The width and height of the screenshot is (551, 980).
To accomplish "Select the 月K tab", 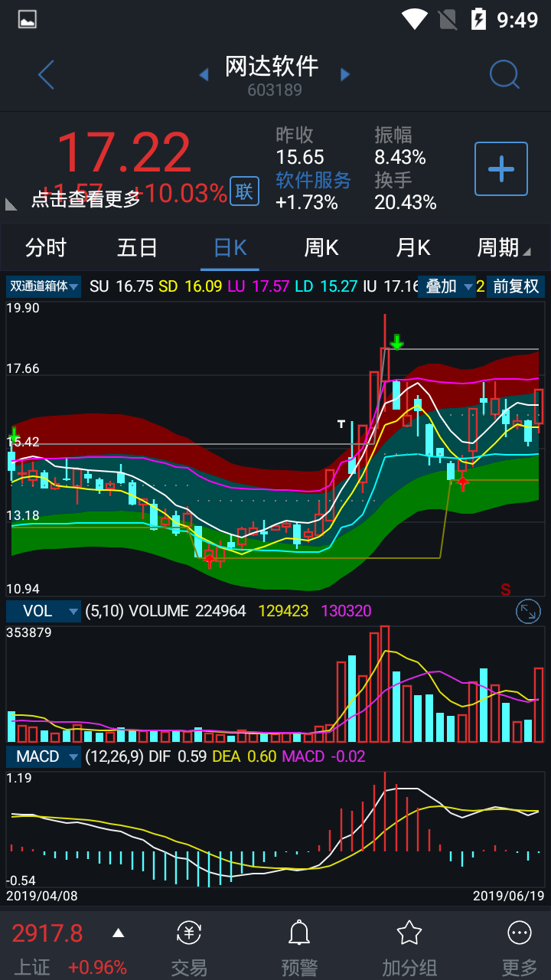I will [x=413, y=247].
